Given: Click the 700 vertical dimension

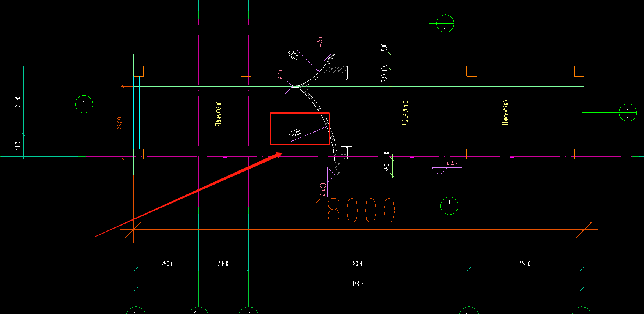Looking at the screenshot, I should (384, 77).
